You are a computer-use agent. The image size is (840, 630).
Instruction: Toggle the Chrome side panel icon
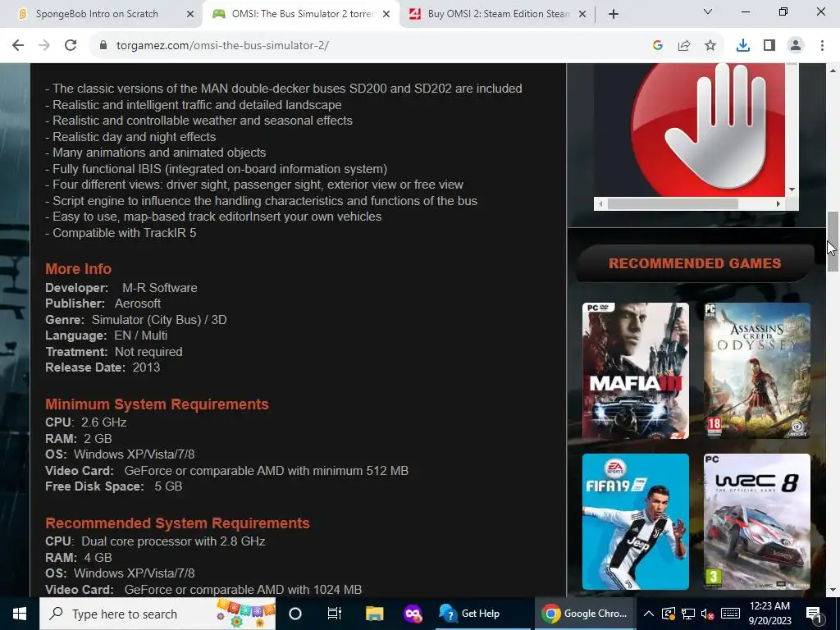click(769, 46)
